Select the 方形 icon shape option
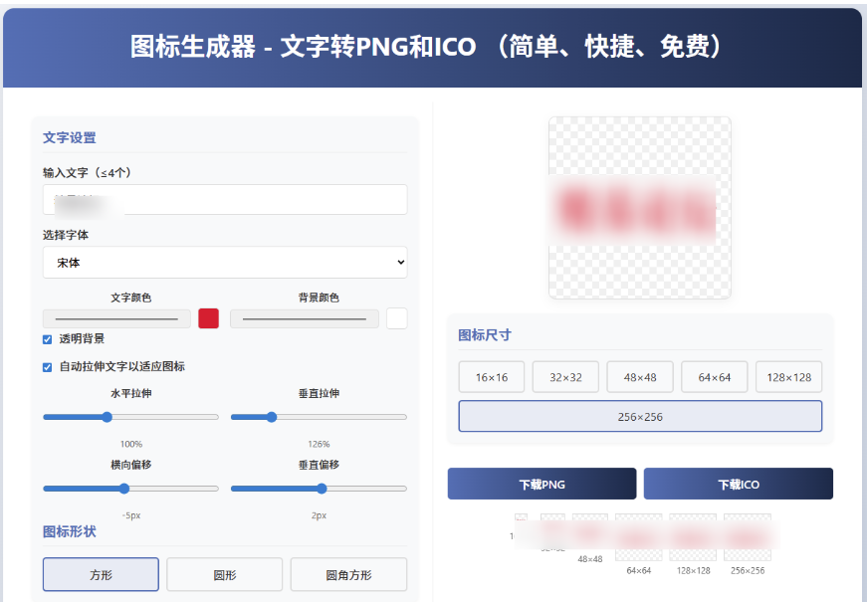The image size is (868, 602). tap(100, 574)
